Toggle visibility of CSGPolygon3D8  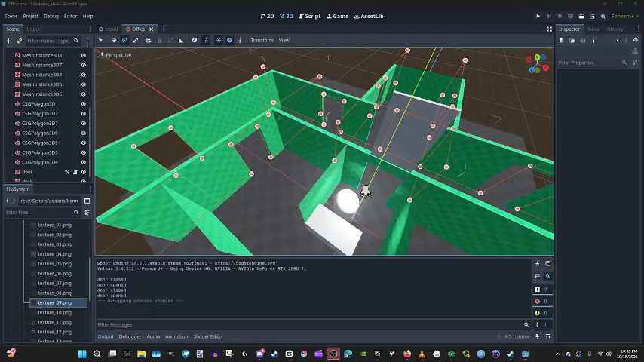[x=84, y=133]
